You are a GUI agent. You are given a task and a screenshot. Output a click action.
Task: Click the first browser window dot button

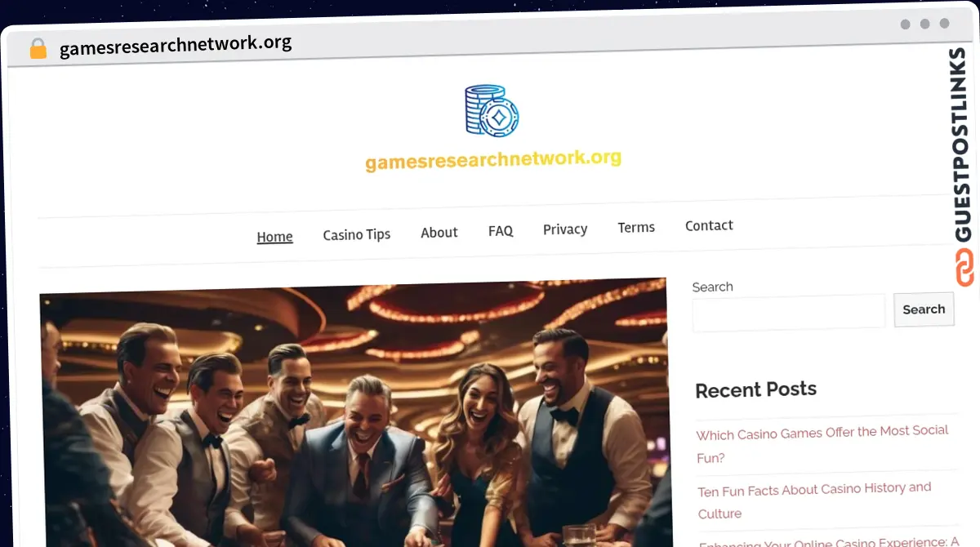[905, 24]
